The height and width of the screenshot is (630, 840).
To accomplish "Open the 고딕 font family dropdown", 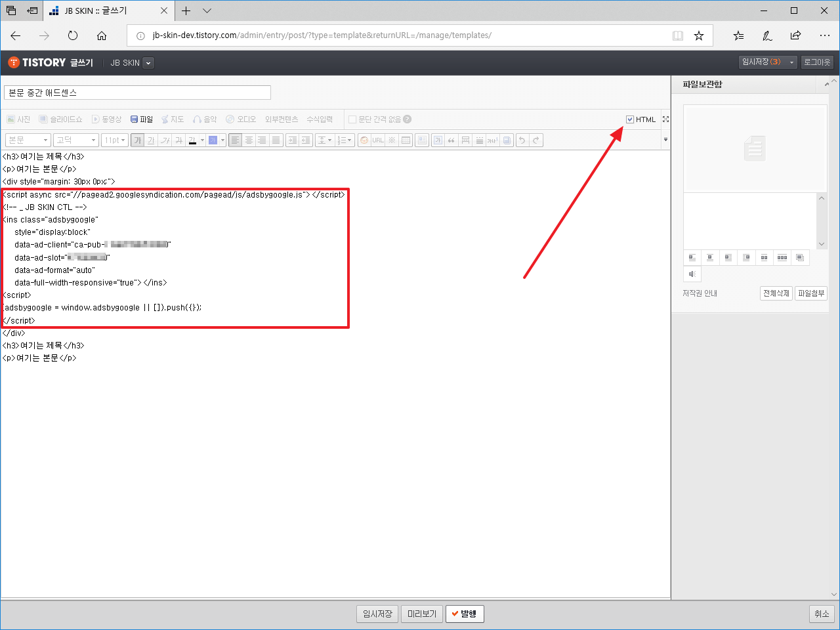I will point(76,140).
